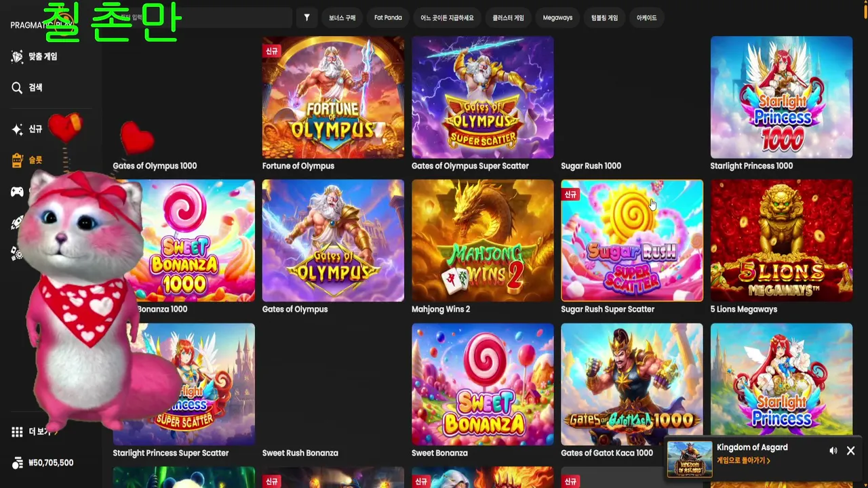Click the grid icon beside 더 보기
Viewport: 868px width, 488px height.
pyautogui.click(x=17, y=432)
